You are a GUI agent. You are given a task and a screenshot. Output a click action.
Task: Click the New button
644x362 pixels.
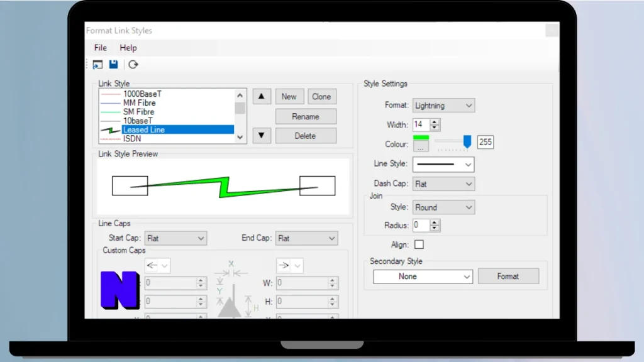pyautogui.click(x=289, y=96)
